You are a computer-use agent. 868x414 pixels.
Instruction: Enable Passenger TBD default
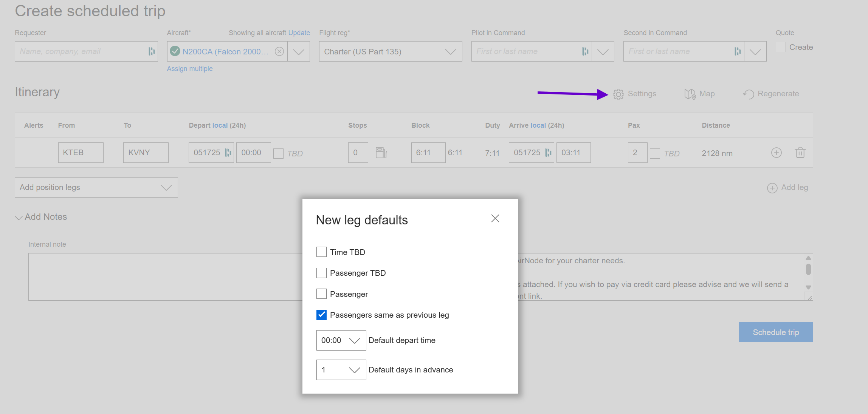321,273
